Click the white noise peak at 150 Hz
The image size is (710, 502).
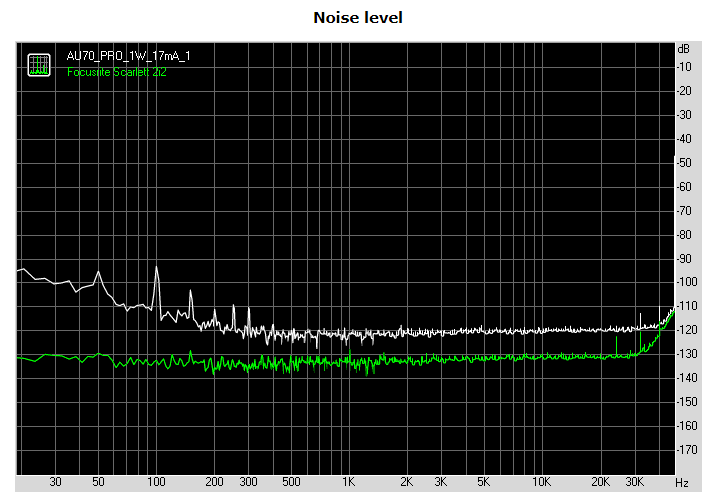(x=191, y=291)
